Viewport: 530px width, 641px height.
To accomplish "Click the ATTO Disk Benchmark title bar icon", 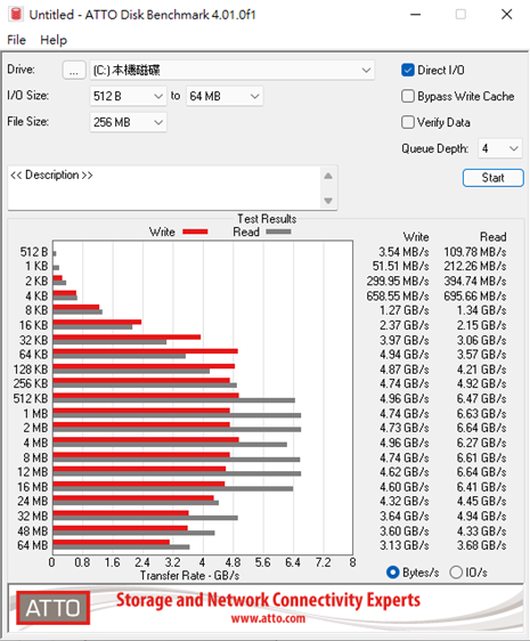I will (x=16, y=14).
